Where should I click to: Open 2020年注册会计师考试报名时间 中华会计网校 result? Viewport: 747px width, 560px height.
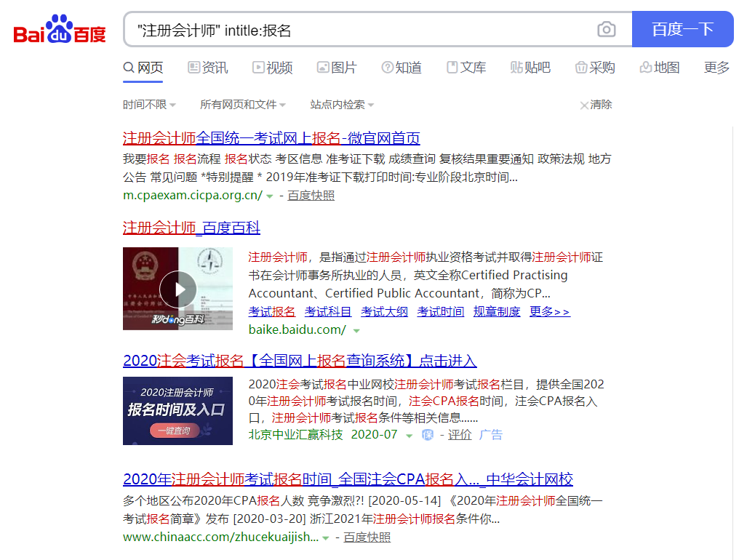click(x=348, y=479)
